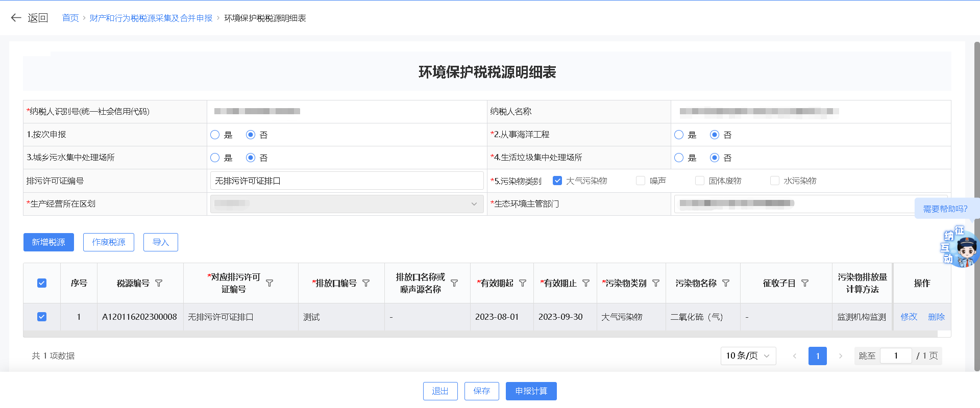Uncheck the row 1 selection checkbox
980x408 pixels.
coord(42,317)
